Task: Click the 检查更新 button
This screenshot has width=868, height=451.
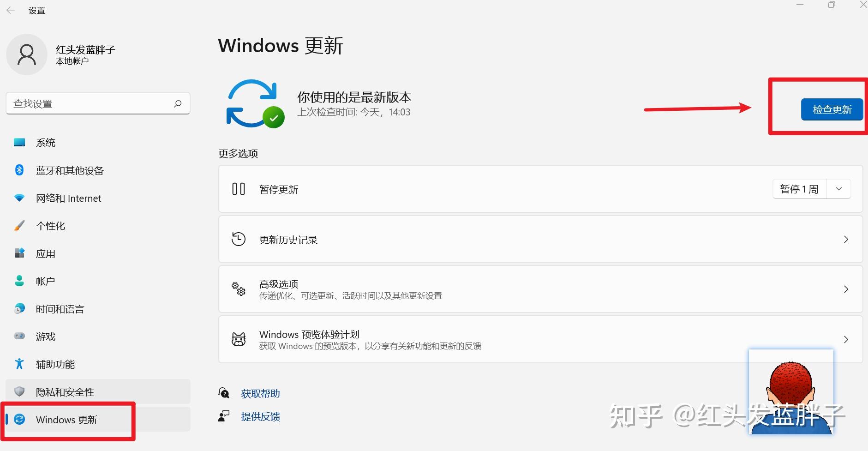Action: [832, 109]
